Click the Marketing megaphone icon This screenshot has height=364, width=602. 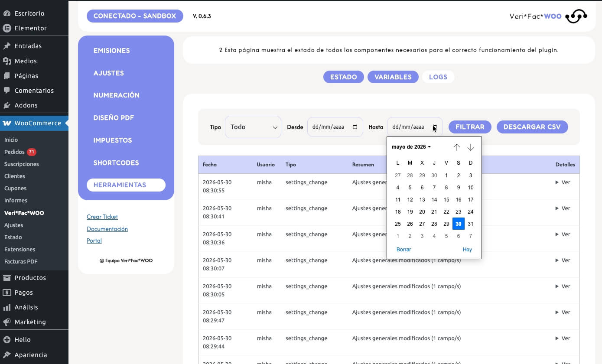(x=7, y=322)
